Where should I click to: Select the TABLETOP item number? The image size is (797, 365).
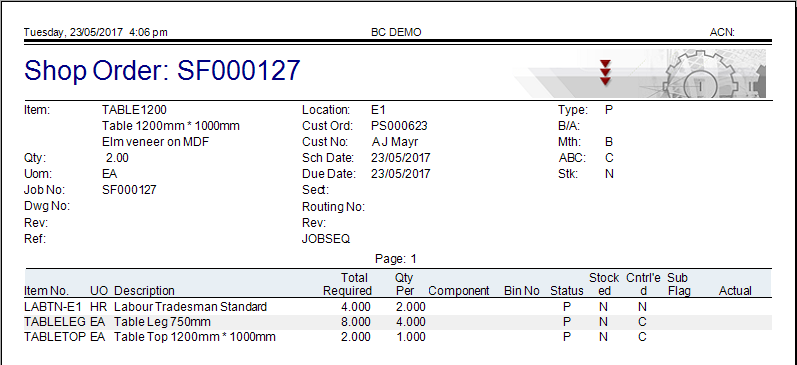point(55,337)
